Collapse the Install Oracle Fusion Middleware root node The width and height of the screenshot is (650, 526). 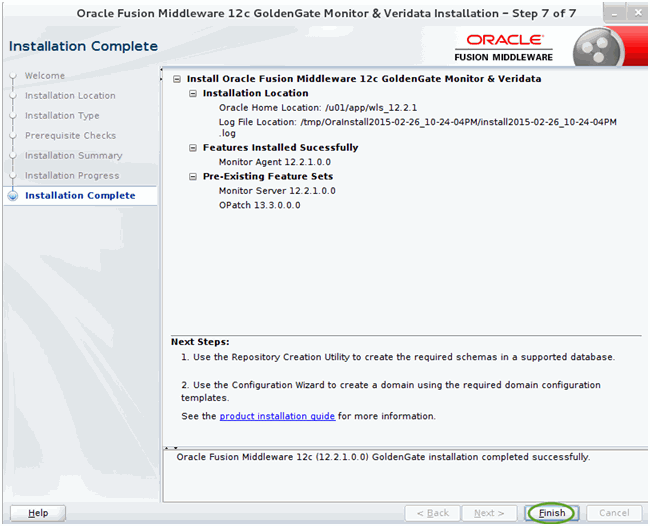(x=177, y=79)
